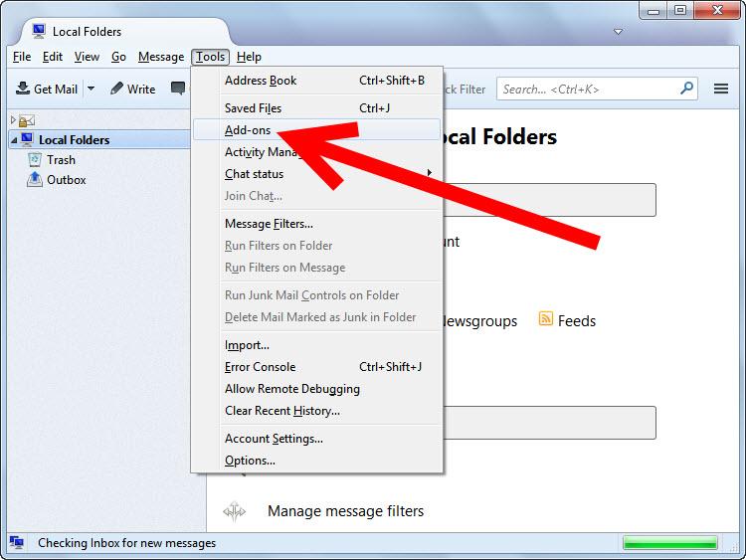This screenshot has height=560, width=746.
Task: Open the hamburger application menu
Action: click(x=721, y=89)
